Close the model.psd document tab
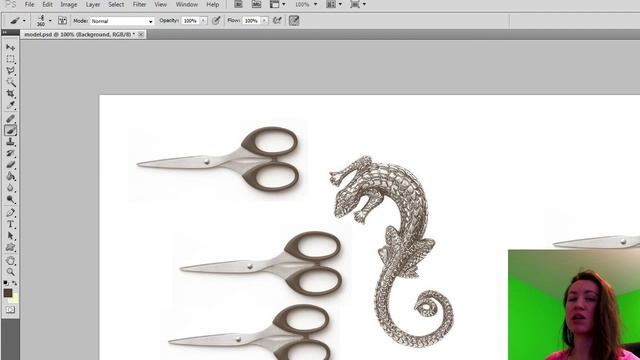The width and height of the screenshot is (640, 360). point(141,35)
